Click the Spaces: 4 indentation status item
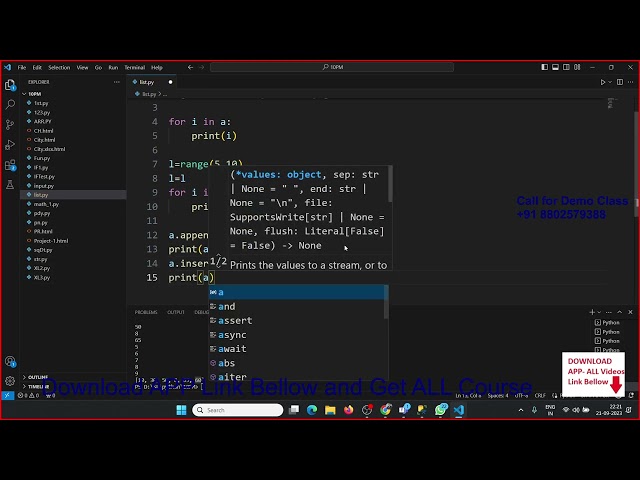This screenshot has width=640, height=480. [498, 396]
